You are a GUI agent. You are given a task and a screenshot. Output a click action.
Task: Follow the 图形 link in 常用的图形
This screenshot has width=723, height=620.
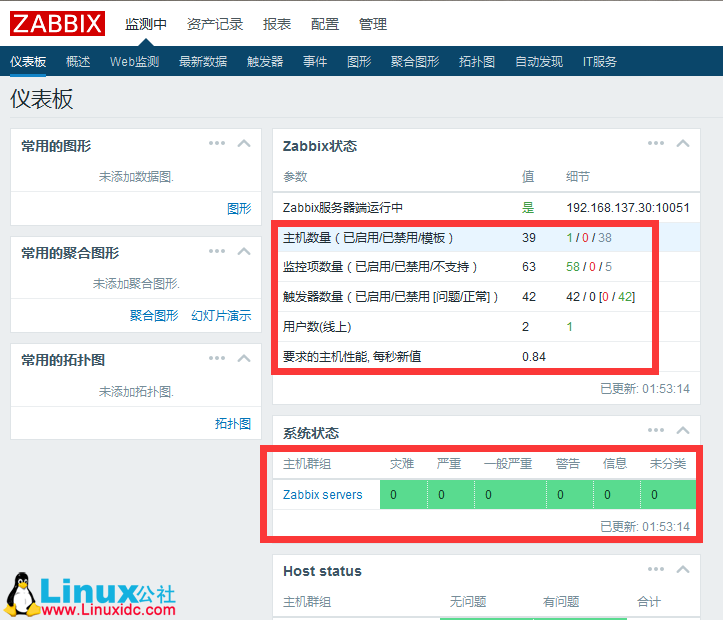point(239,209)
